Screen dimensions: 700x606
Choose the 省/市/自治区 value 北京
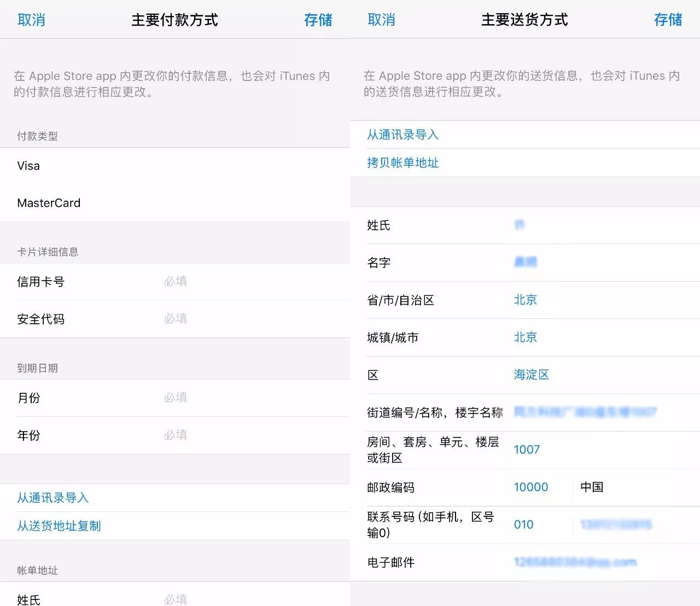(526, 300)
